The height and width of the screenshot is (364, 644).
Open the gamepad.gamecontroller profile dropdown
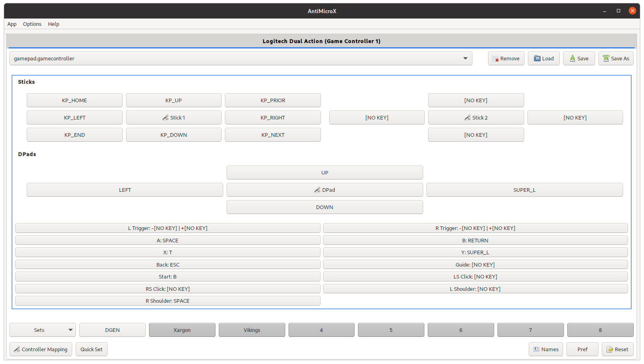pyautogui.click(x=241, y=58)
